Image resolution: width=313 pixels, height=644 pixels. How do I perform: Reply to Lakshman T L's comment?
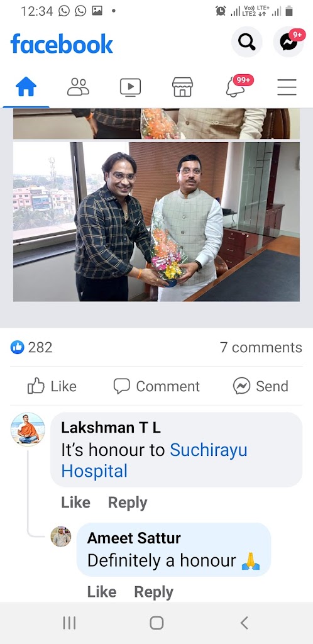[128, 502]
